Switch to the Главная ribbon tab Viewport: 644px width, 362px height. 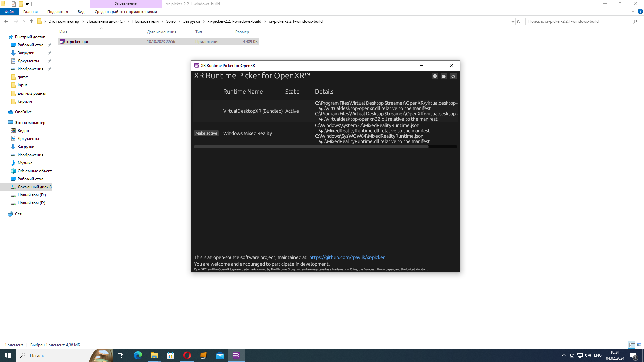31,12
